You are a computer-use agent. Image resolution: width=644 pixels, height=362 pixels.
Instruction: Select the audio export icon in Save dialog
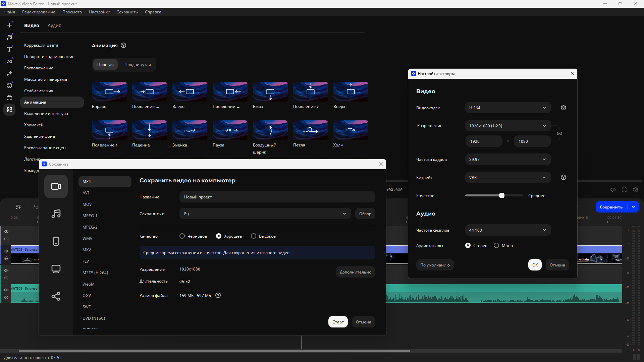point(56,214)
